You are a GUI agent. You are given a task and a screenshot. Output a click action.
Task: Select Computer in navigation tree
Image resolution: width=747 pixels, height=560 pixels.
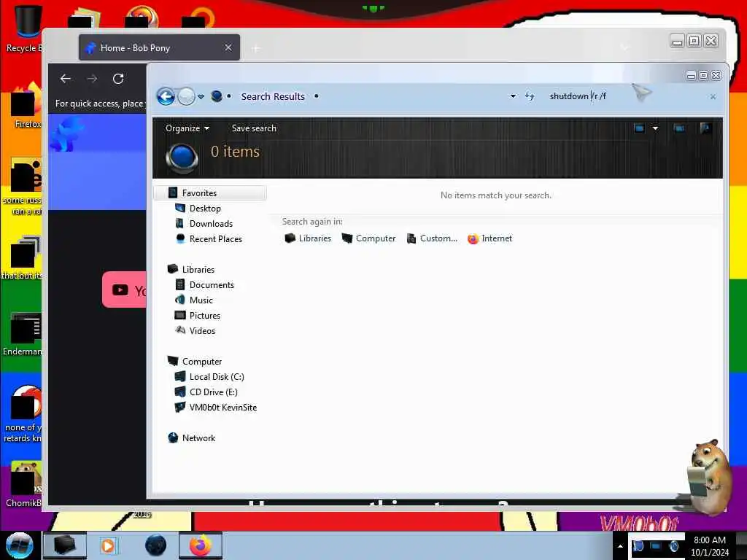coord(202,362)
